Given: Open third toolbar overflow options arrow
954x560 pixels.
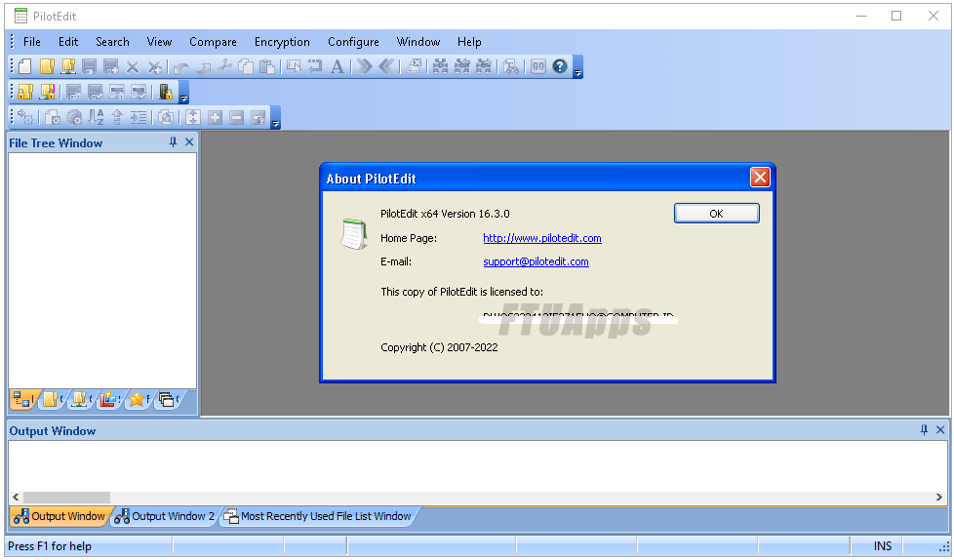Looking at the screenshot, I should 275,118.
